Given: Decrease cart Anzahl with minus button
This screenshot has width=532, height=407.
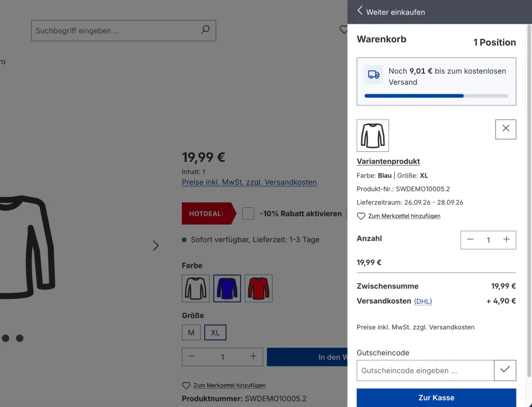Looking at the screenshot, I should pyautogui.click(x=470, y=240).
